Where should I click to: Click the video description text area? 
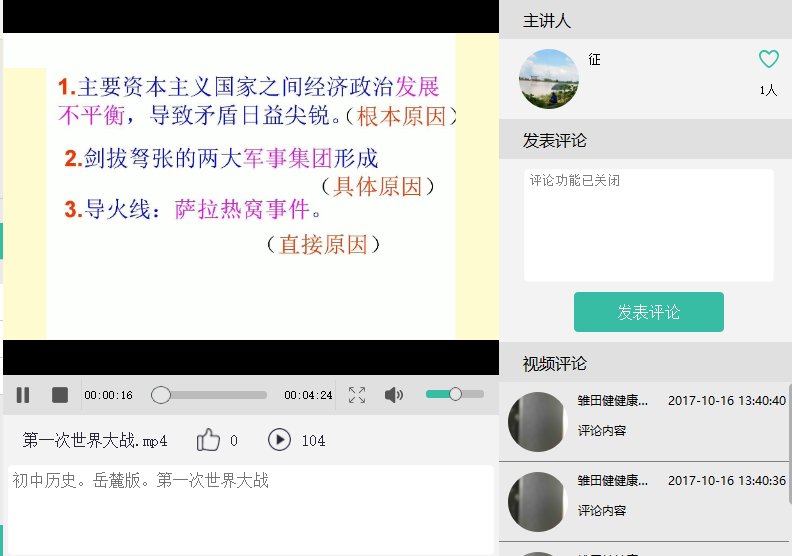[251, 510]
